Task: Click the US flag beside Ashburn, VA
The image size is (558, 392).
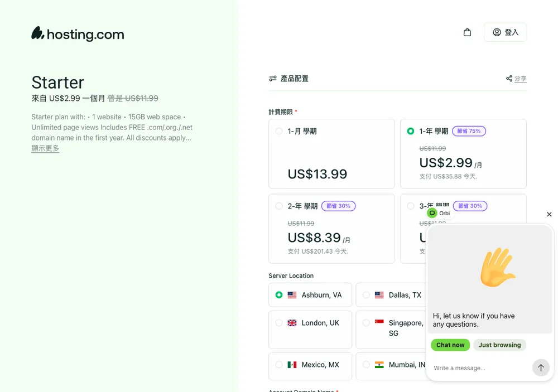Action: pos(292,295)
